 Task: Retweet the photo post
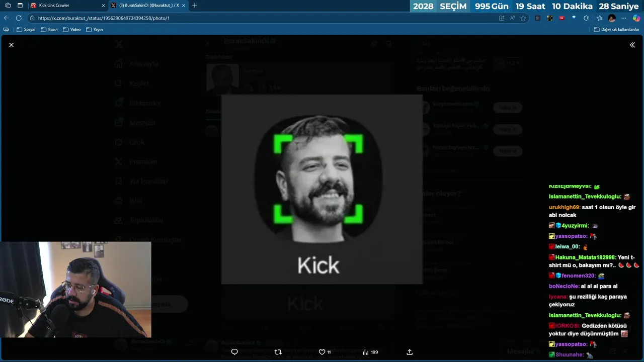point(278,352)
